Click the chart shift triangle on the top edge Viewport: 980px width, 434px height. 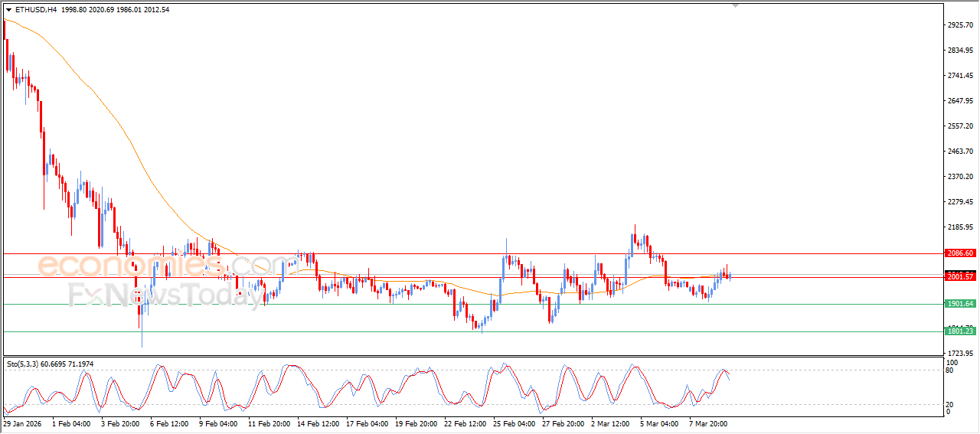[x=736, y=5]
